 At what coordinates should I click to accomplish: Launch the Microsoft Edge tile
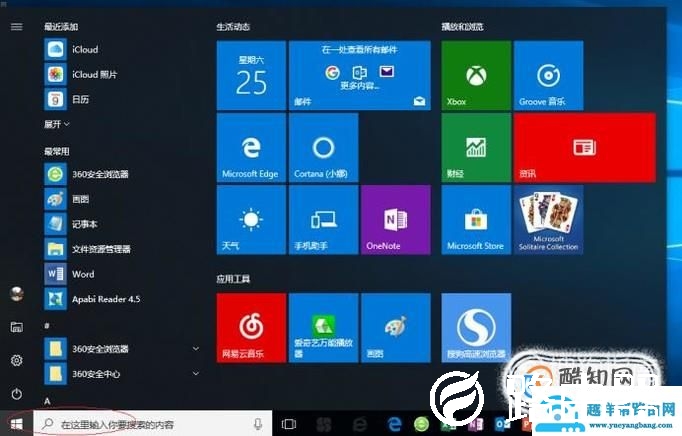pyautogui.click(x=251, y=148)
